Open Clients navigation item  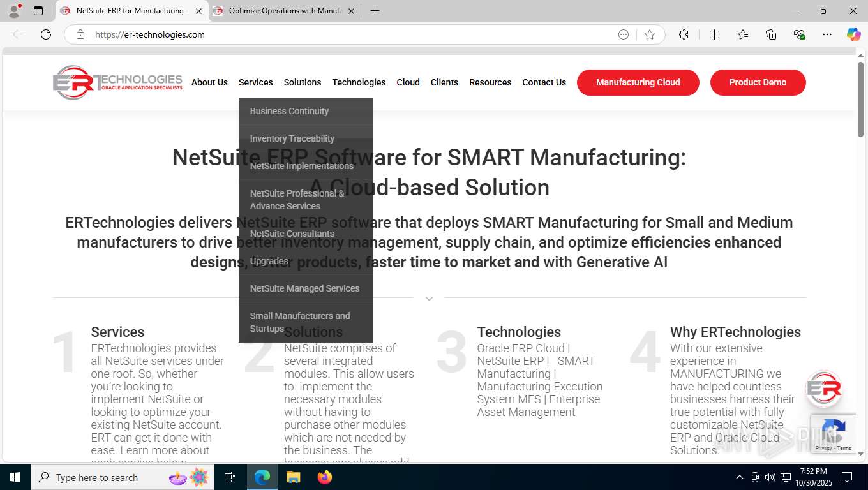pos(444,82)
